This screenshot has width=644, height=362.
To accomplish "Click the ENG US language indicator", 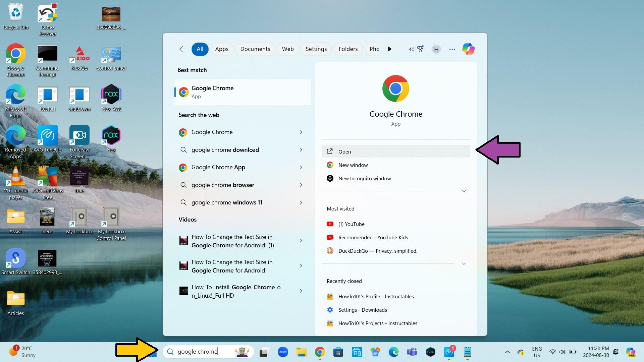I will click(537, 352).
